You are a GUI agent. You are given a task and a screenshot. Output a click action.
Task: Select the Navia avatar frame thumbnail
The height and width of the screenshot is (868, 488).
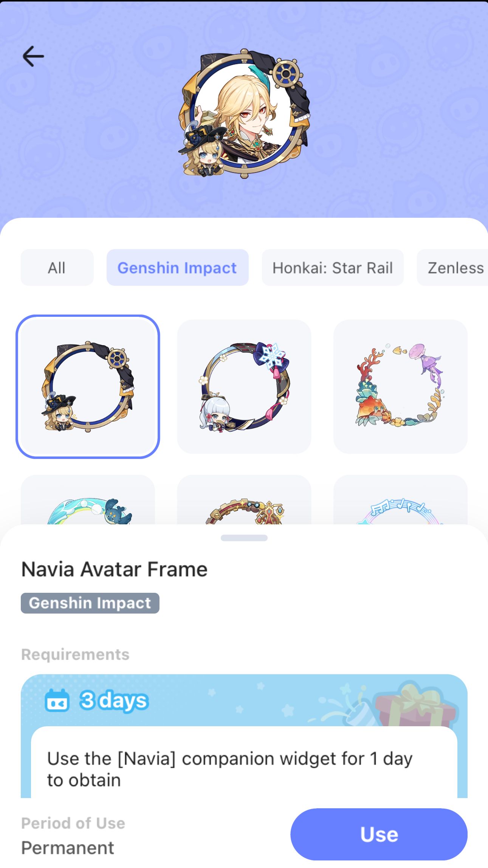tap(88, 386)
